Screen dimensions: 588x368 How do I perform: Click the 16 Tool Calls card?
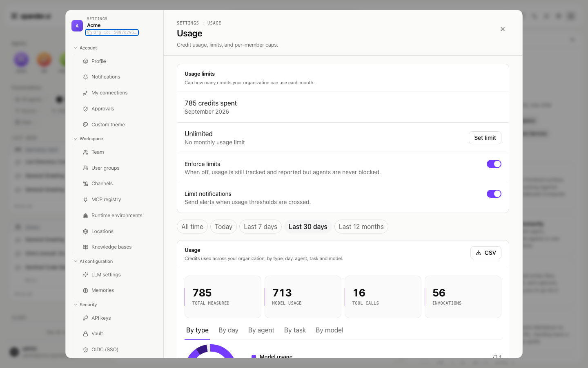pyautogui.click(x=383, y=297)
